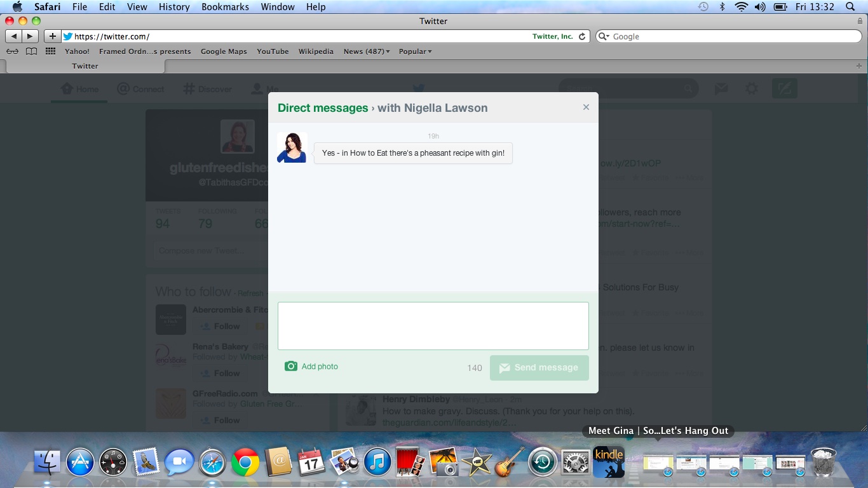
Task: Open the Top Sites grid icon
Action: tap(50, 51)
